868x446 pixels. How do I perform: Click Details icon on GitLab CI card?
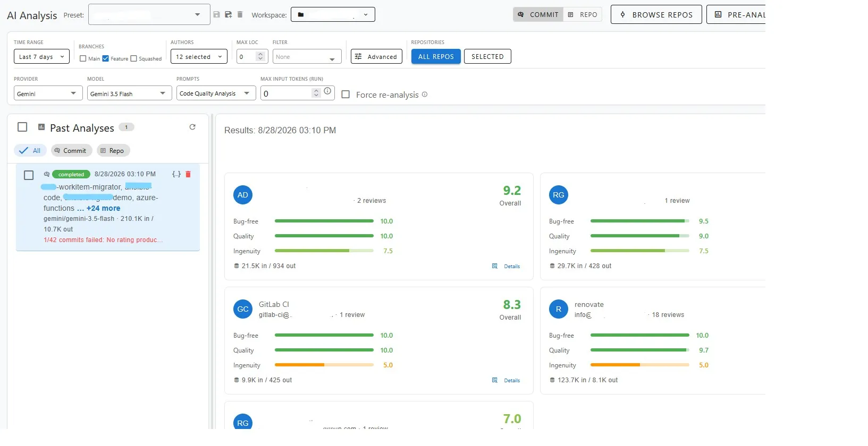pyautogui.click(x=495, y=380)
